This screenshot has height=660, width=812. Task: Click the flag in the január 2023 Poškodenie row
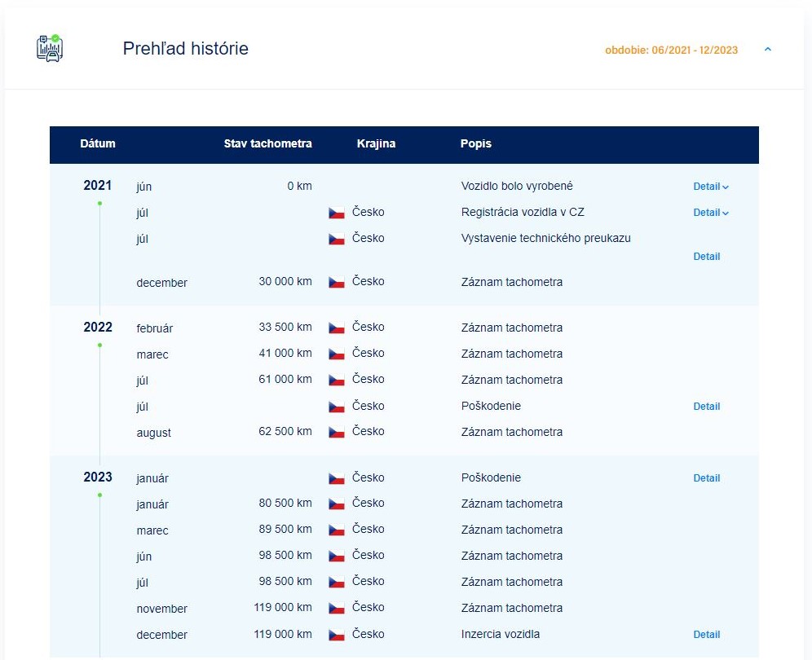pyautogui.click(x=337, y=478)
